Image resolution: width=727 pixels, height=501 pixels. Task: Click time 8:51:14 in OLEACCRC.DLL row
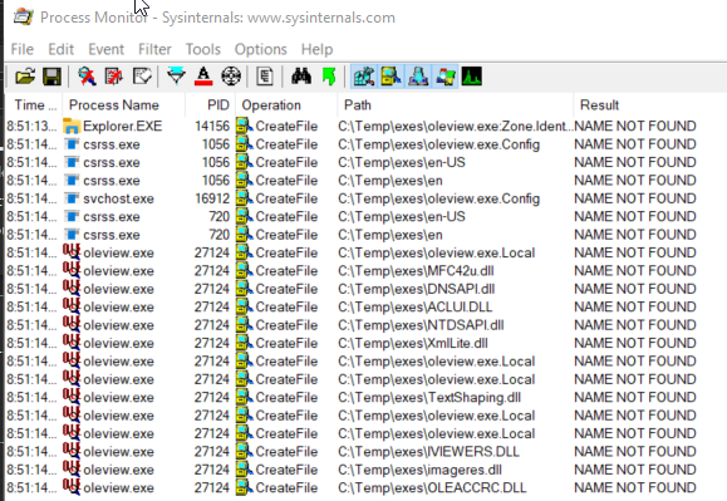(32, 488)
